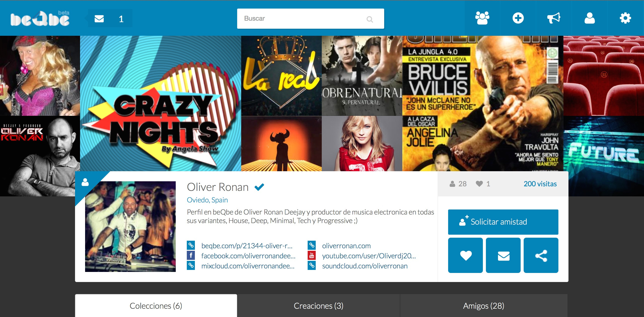
Task: Click the profile description text
Action: [x=310, y=216]
